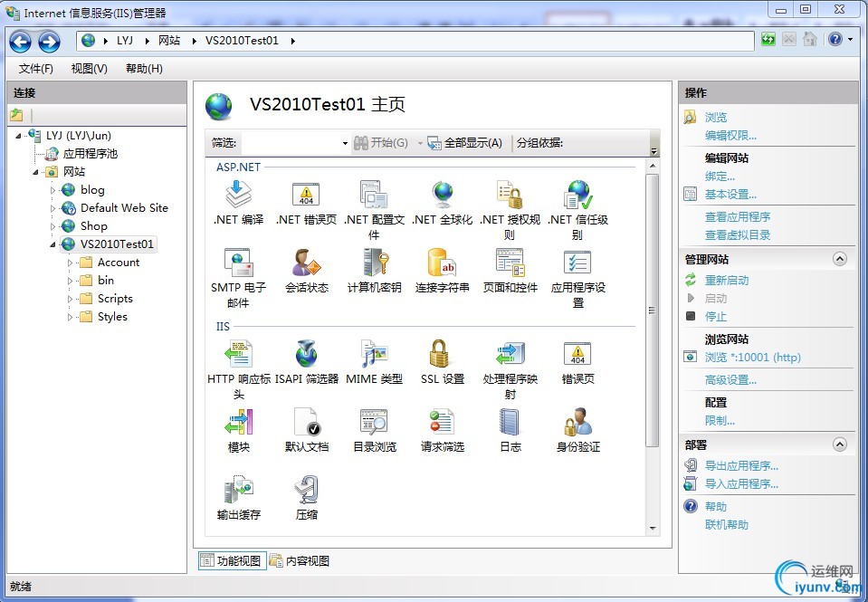Click the 筛选 filter input field
Screen dimensions: 868x602
point(291,143)
